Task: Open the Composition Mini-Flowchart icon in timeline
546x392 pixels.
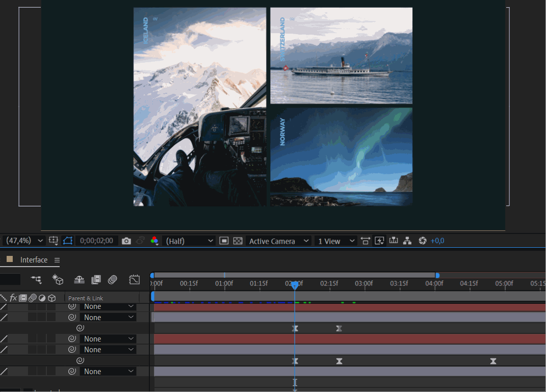Action: click(x=36, y=279)
